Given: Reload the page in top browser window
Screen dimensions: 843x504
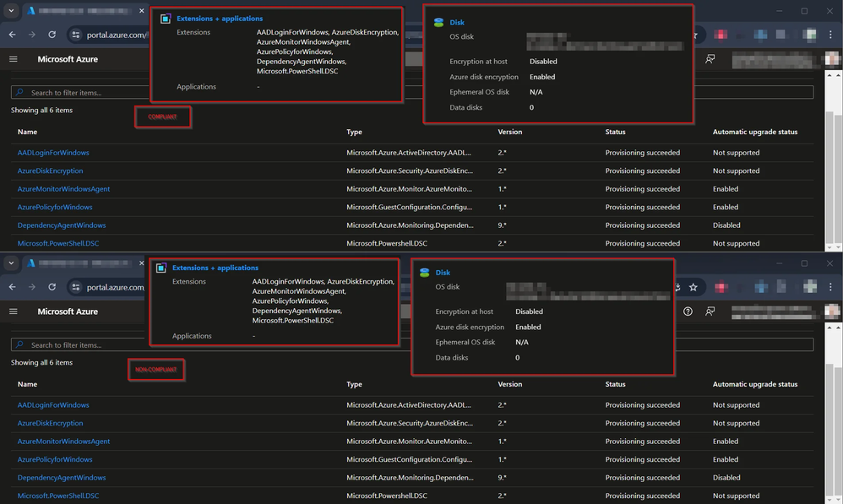Looking at the screenshot, I should click(x=52, y=35).
